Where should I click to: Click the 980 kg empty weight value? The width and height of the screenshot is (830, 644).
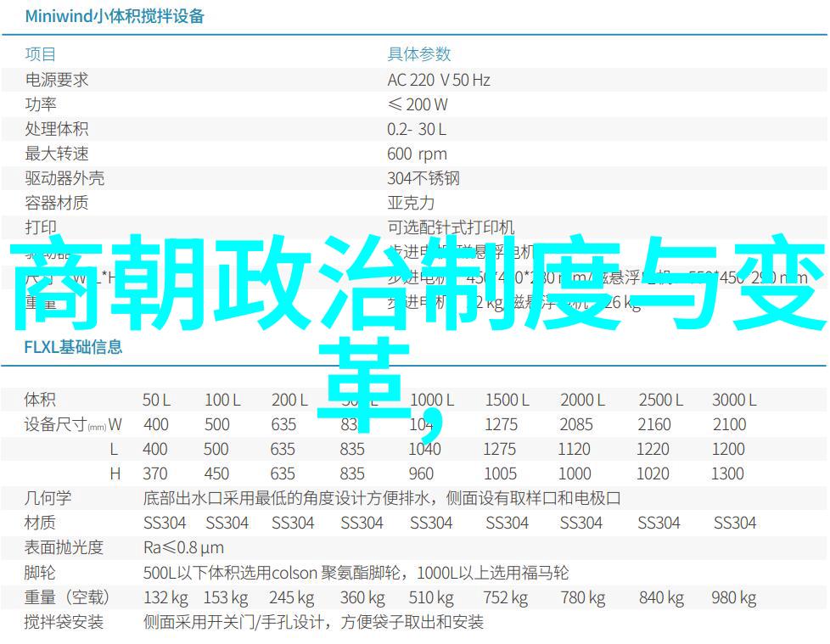(x=734, y=597)
